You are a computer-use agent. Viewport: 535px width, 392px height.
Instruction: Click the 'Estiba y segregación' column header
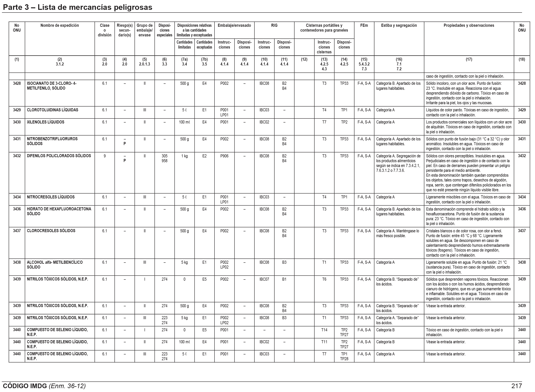(x=399, y=25)
